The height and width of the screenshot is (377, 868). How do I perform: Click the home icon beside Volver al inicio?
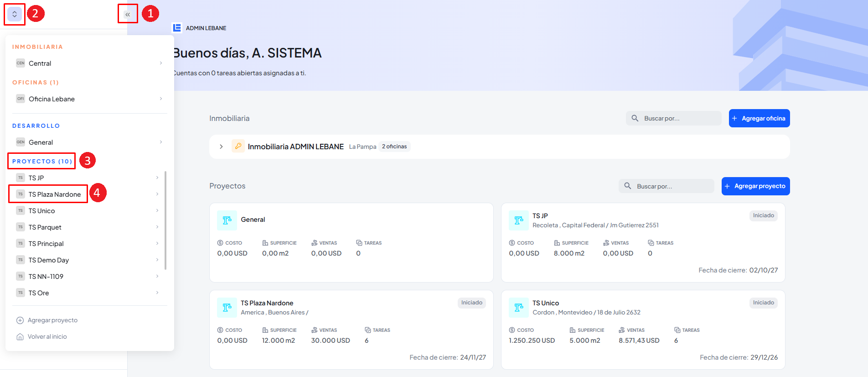tap(20, 337)
